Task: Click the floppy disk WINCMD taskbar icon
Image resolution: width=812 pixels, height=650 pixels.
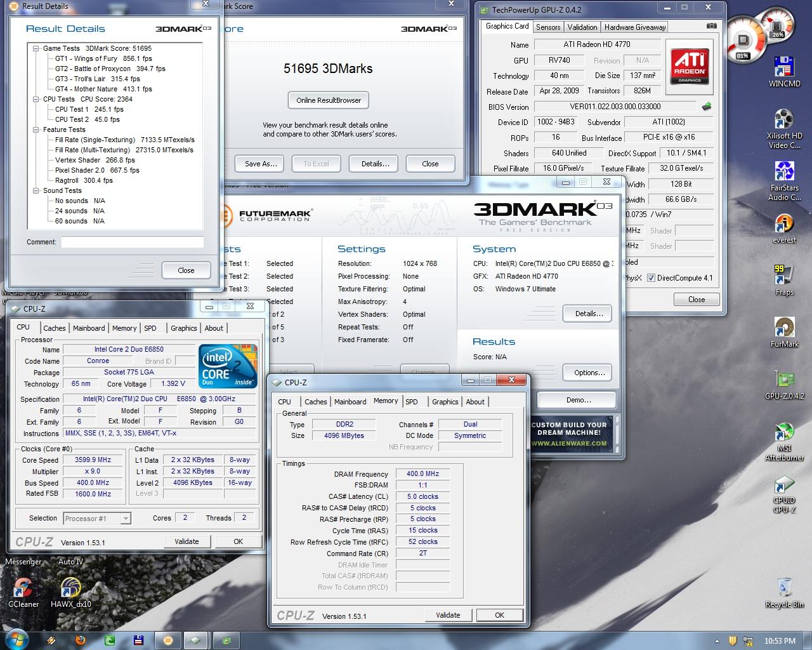Action: click(x=138, y=640)
